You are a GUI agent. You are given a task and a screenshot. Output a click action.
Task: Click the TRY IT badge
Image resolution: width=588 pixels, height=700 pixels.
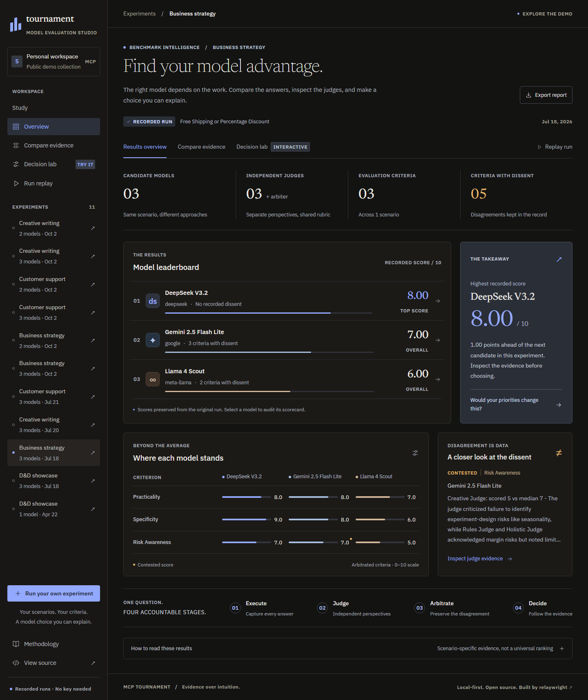click(85, 165)
